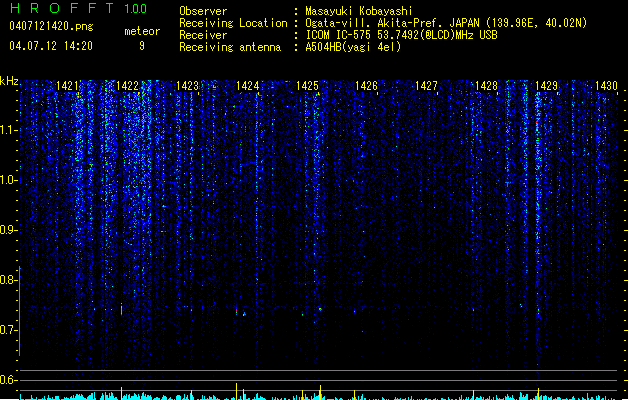629x400 pixels.
Task: Click the bright echo spot near 1425
Action: coord(320,309)
